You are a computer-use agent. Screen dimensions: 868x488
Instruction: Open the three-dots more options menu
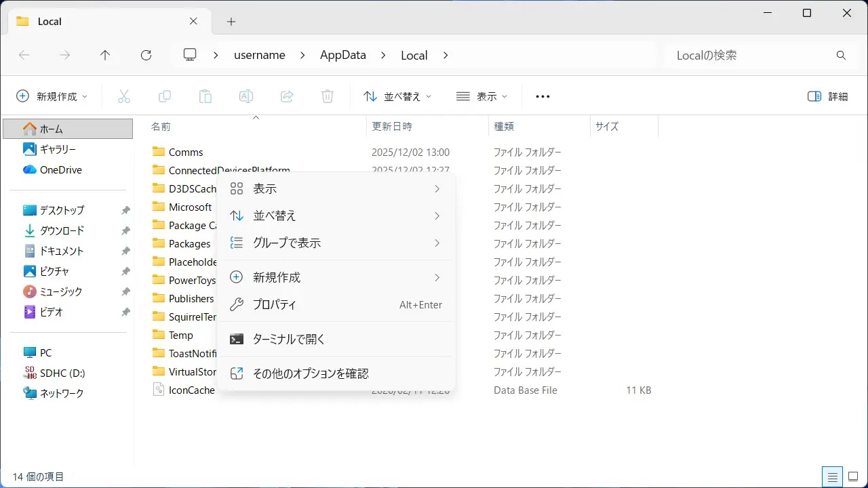point(542,96)
